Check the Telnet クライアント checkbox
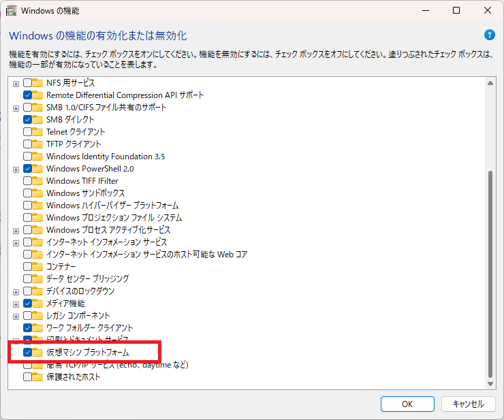The height and width of the screenshot is (420, 504). click(x=27, y=132)
